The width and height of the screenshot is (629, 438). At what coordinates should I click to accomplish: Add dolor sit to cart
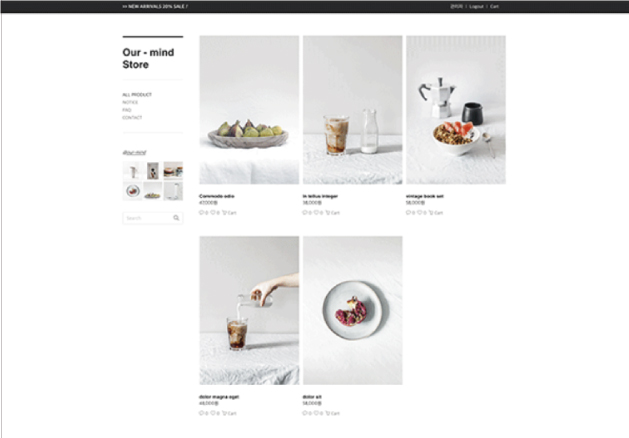pos(333,413)
